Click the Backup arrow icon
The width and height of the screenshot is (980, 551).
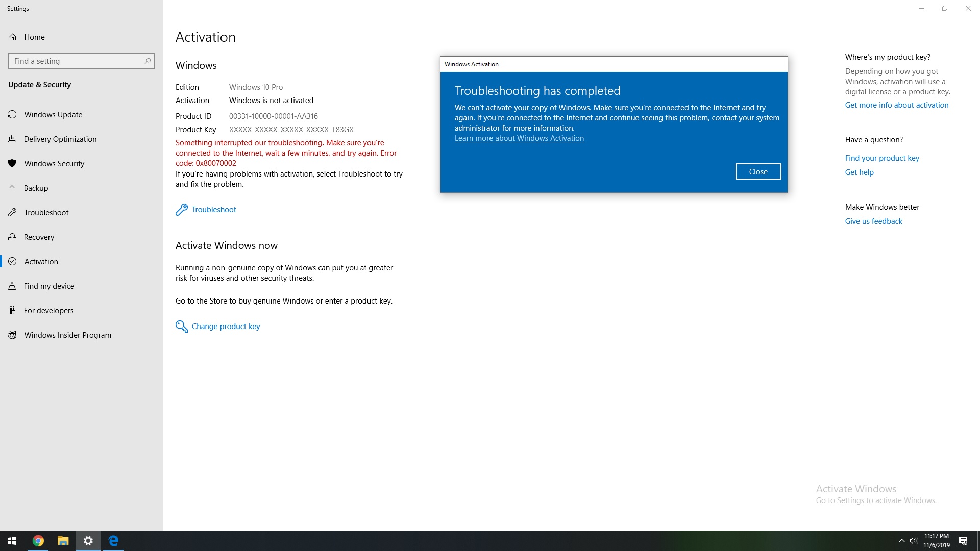13,188
